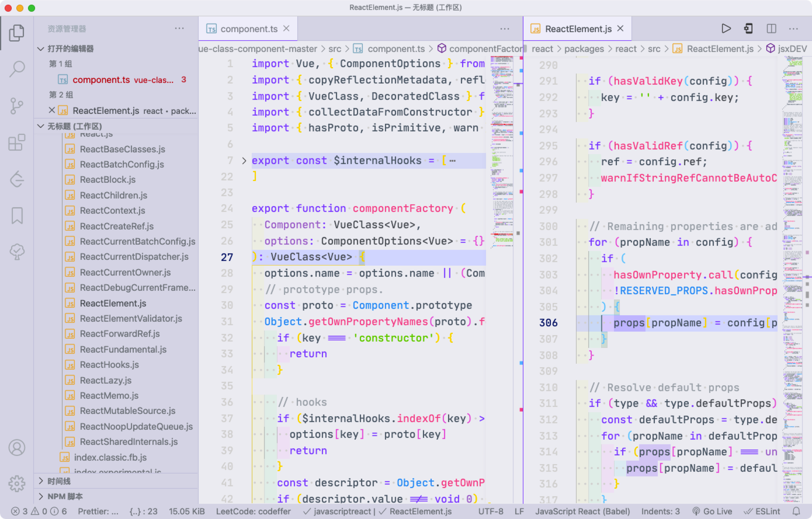
Task: Click the right editor minimap
Action: 792,236
